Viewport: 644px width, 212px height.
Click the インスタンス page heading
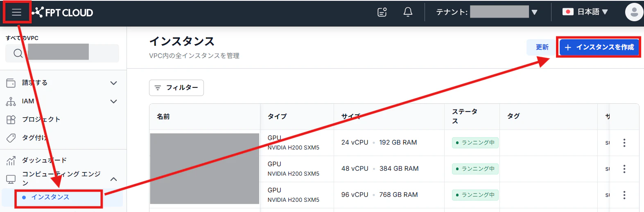182,41
